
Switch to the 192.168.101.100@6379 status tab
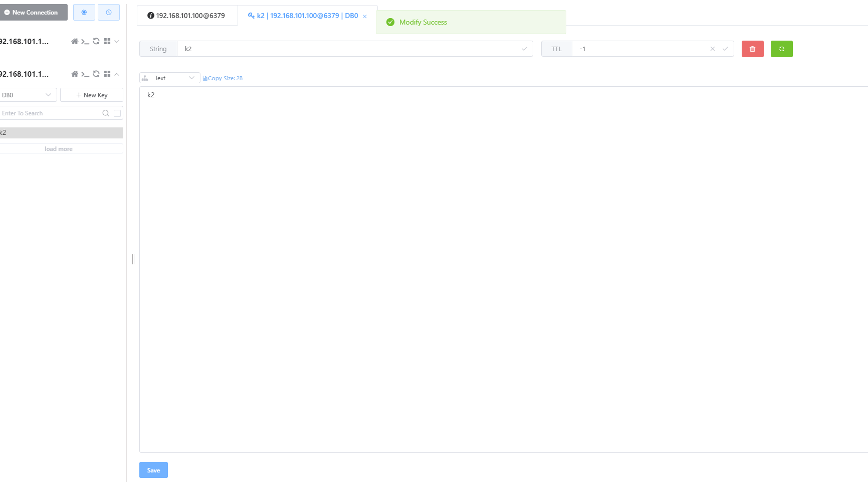[186, 16]
